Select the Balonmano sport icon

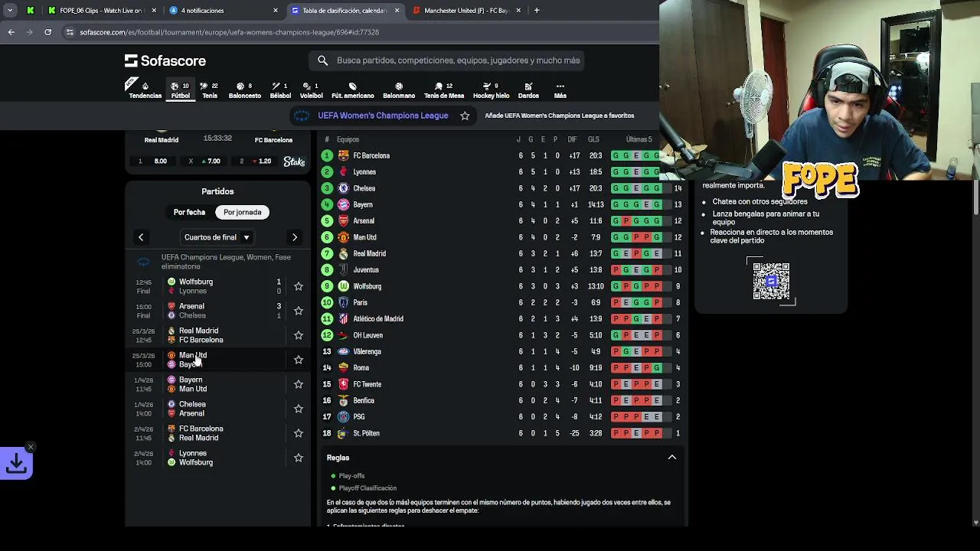pos(399,90)
